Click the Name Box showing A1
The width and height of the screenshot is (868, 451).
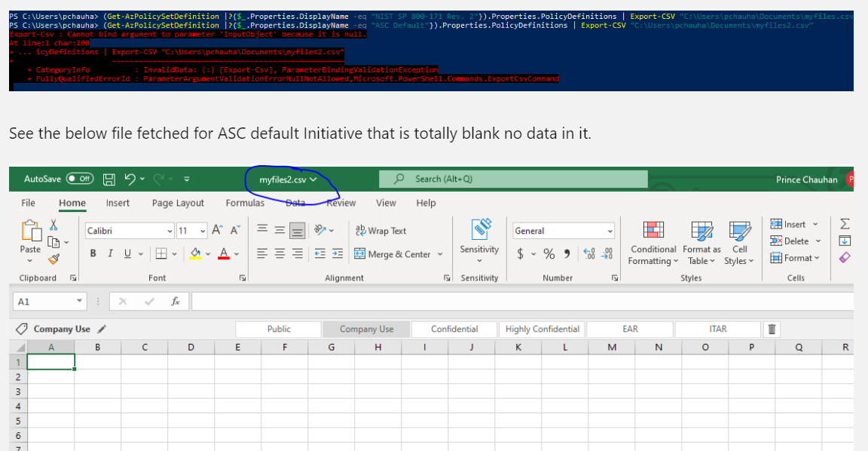(x=50, y=302)
